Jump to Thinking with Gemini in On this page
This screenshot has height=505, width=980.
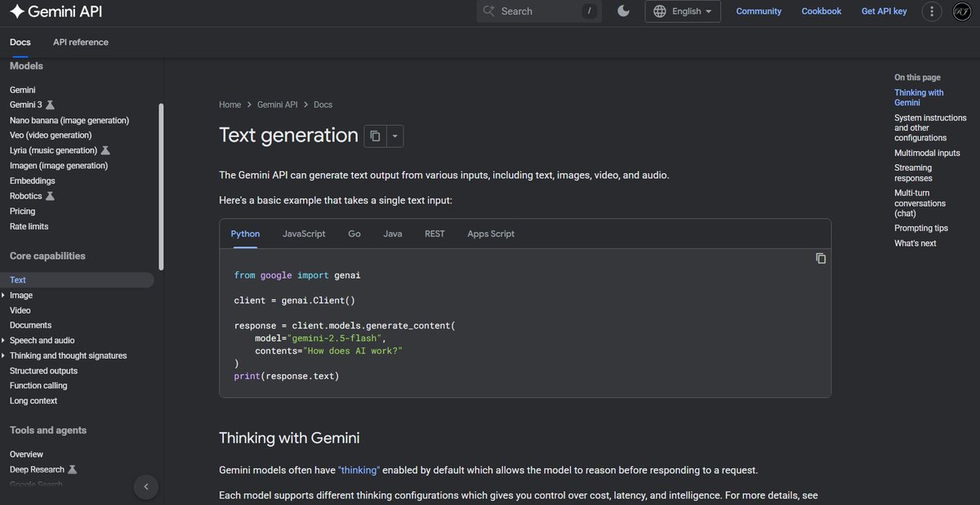919,98
